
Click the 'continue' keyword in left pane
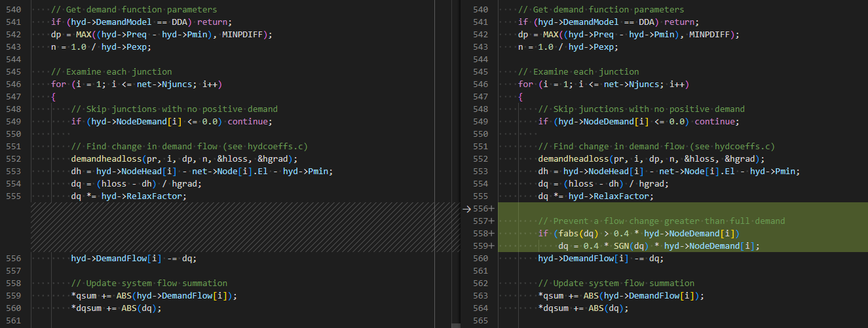click(x=249, y=122)
